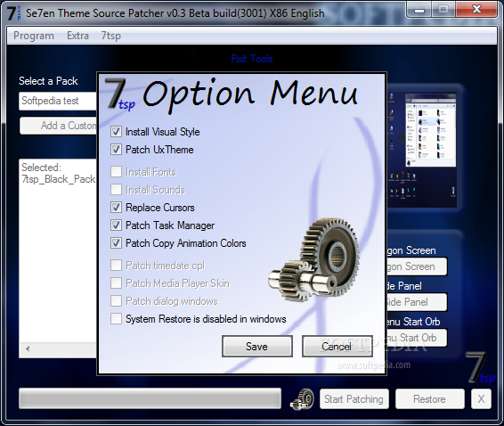Click 7tsp logo at bottom right
Viewport: 504px width, 426px height.
(x=481, y=368)
